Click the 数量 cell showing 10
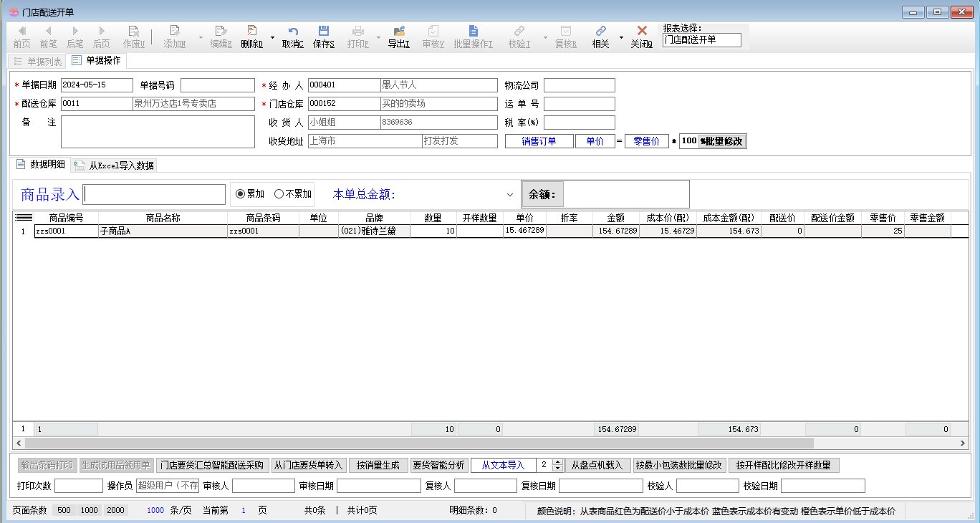The width and height of the screenshot is (980, 523). click(x=433, y=231)
